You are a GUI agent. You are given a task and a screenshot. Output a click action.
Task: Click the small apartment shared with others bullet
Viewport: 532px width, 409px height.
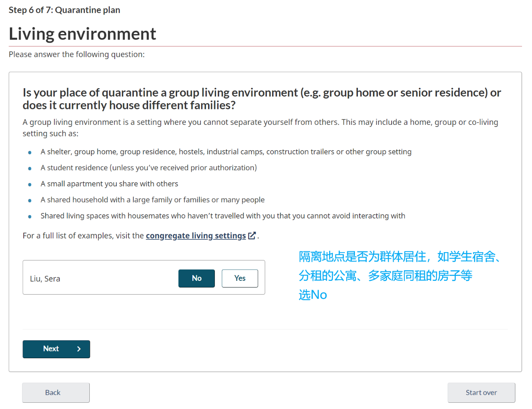click(109, 184)
